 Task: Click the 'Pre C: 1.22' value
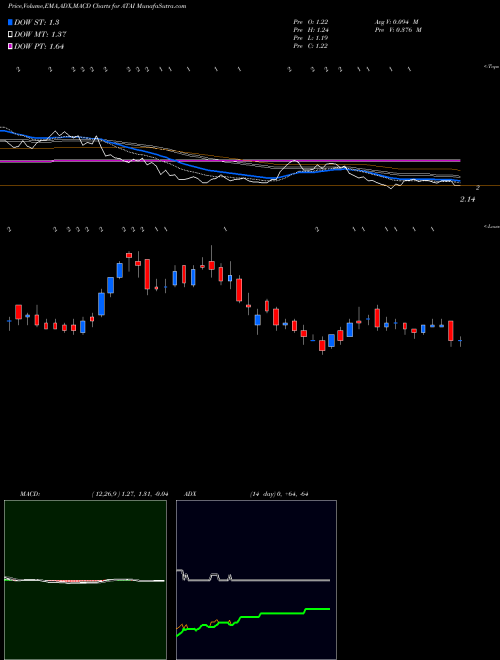pos(311,46)
